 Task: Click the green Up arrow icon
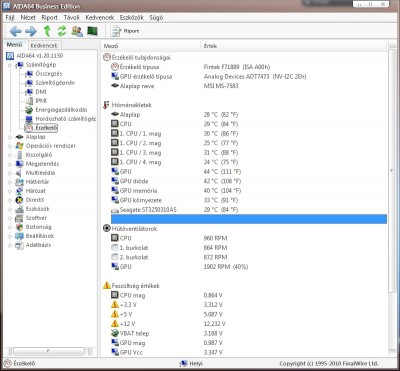point(47,31)
